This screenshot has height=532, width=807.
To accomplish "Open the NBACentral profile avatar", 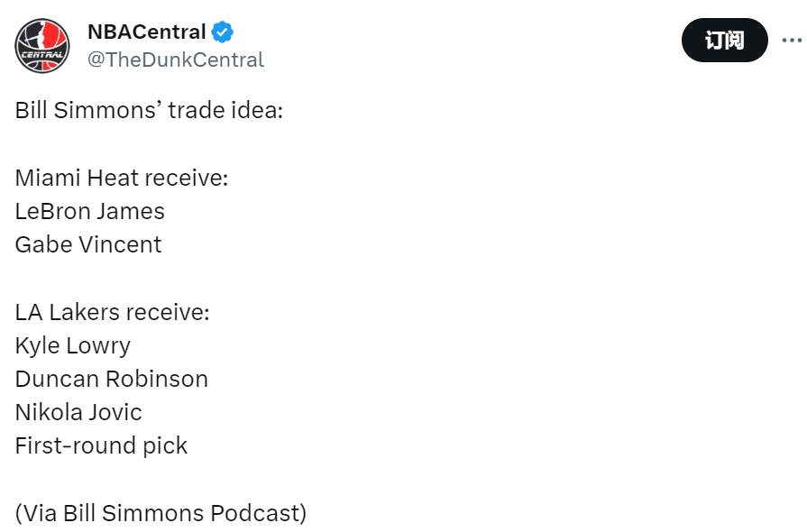I will point(42,46).
